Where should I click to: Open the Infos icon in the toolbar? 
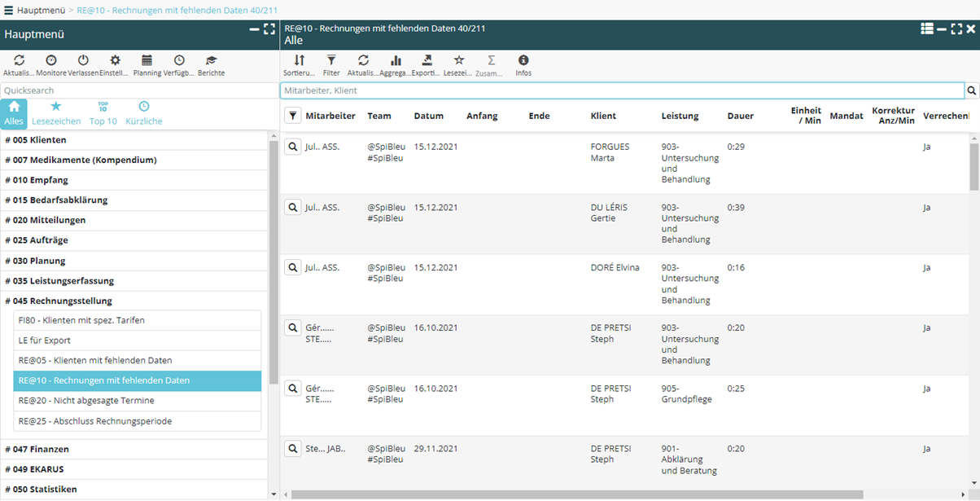tap(523, 61)
